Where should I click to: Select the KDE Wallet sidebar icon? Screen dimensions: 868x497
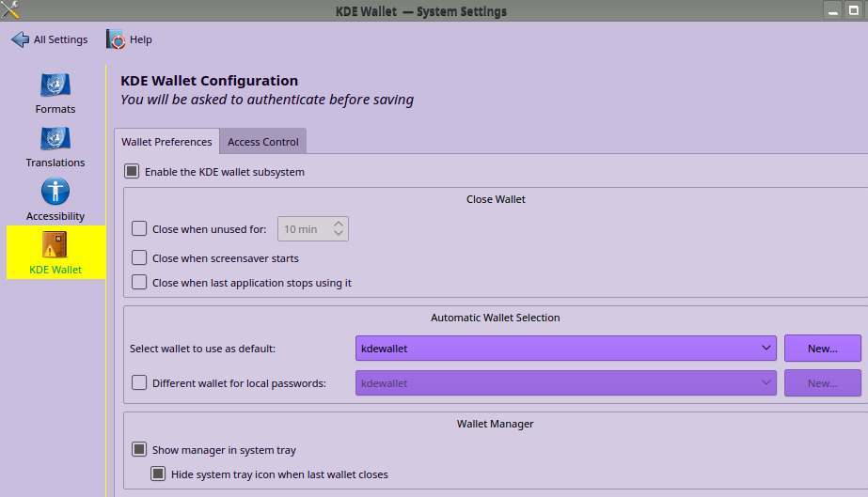pyautogui.click(x=55, y=247)
